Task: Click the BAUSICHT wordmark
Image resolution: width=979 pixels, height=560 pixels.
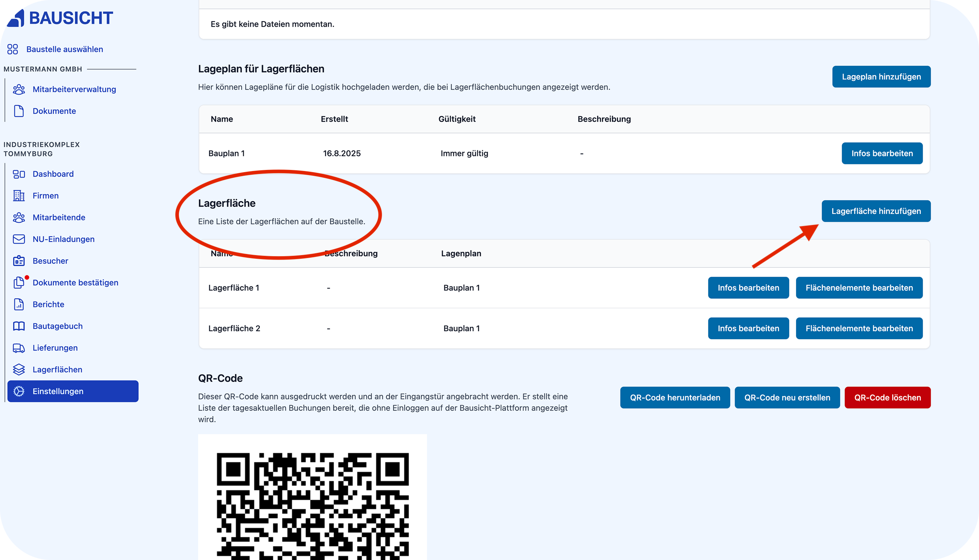Action: pyautogui.click(x=71, y=18)
